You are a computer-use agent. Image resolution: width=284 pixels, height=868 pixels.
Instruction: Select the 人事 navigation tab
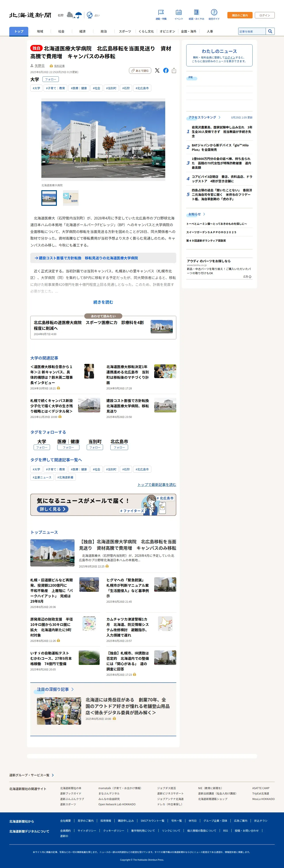pos(210,31)
